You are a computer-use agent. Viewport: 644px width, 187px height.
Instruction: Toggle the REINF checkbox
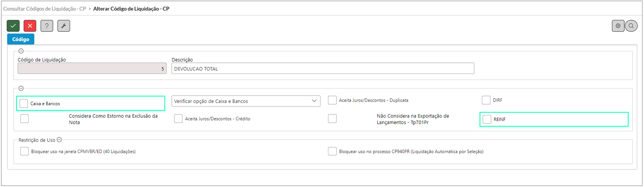[x=487, y=119]
